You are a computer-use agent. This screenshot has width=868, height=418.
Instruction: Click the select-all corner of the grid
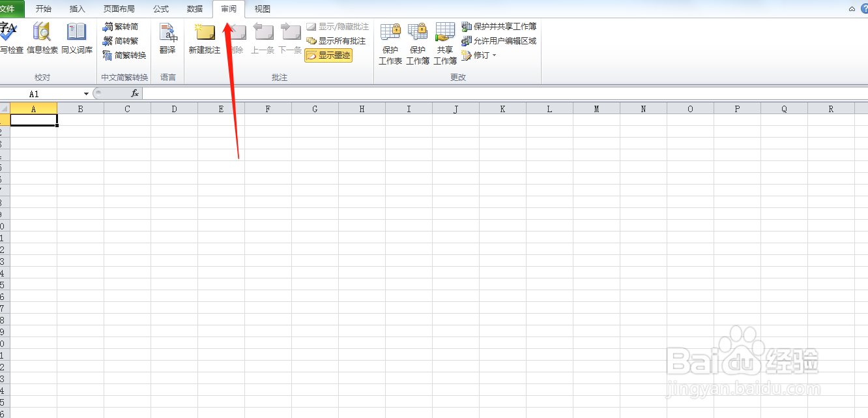[5, 109]
